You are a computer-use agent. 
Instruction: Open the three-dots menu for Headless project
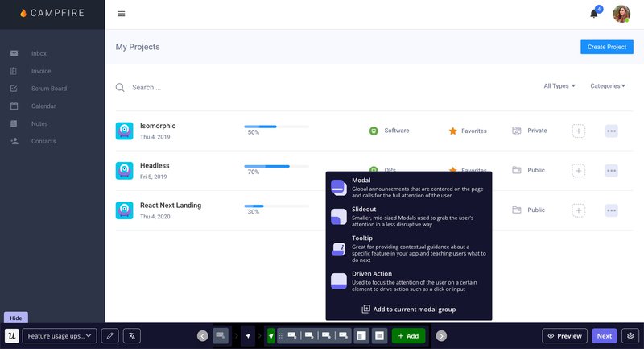click(x=611, y=170)
